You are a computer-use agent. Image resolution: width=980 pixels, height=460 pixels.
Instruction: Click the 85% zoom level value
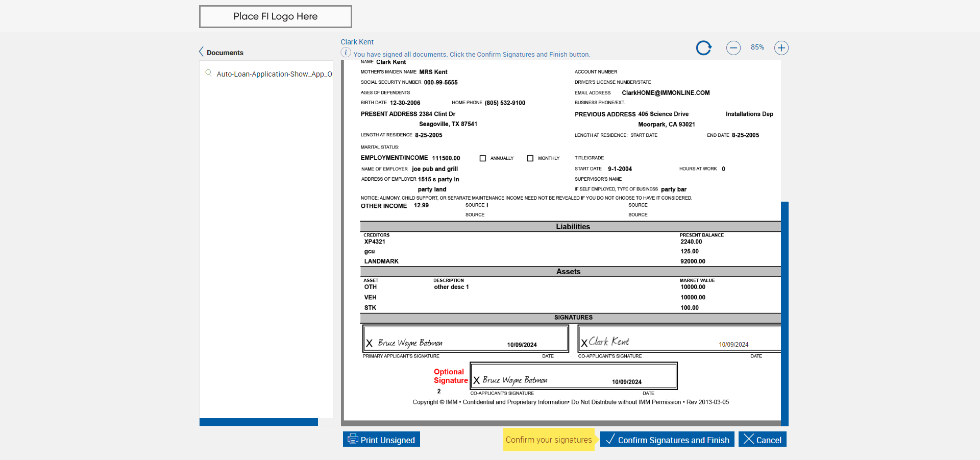click(757, 47)
